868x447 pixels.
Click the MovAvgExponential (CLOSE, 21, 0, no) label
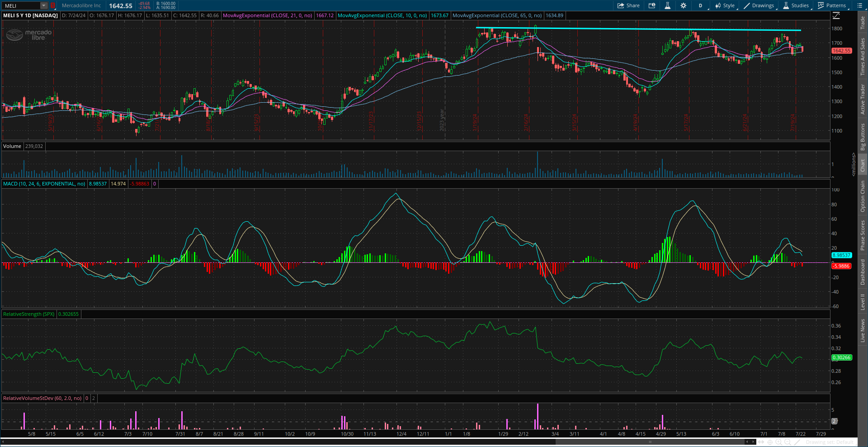coord(267,15)
